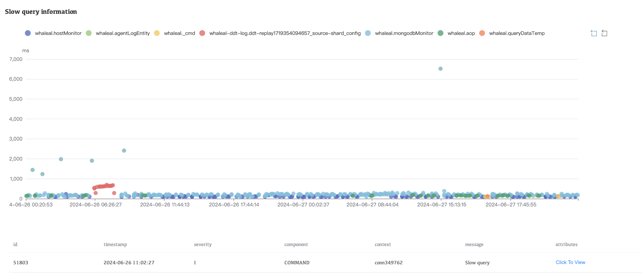Click the component column header
The height and width of the screenshot is (276, 644).
tap(296, 244)
